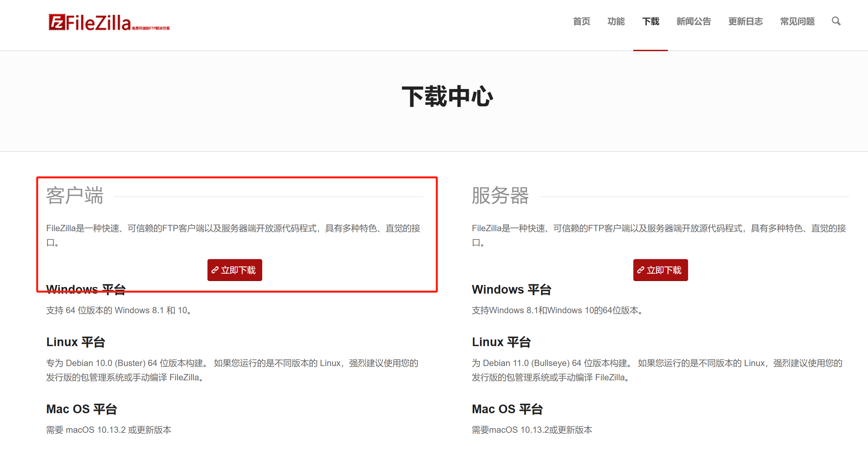Go to the 常见问题 menu item
The height and width of the screenshot is (472, 868).
tap(797, 22)
